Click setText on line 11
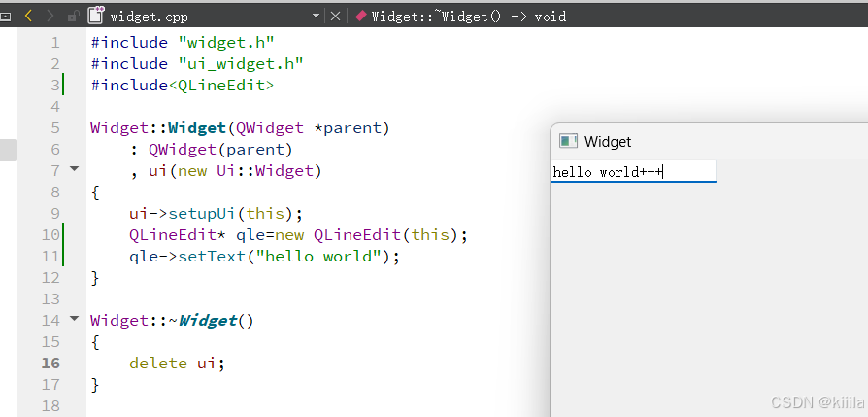The width and height of the screenshot is (868, 417). 212,257
